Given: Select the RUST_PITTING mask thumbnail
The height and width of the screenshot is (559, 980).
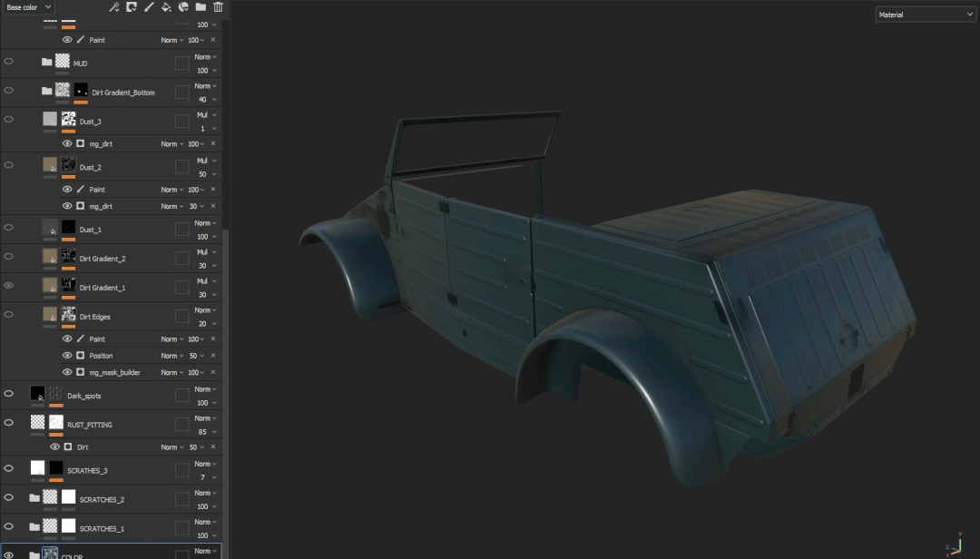Looking at the screenshot, I should [x=56, y=422].
